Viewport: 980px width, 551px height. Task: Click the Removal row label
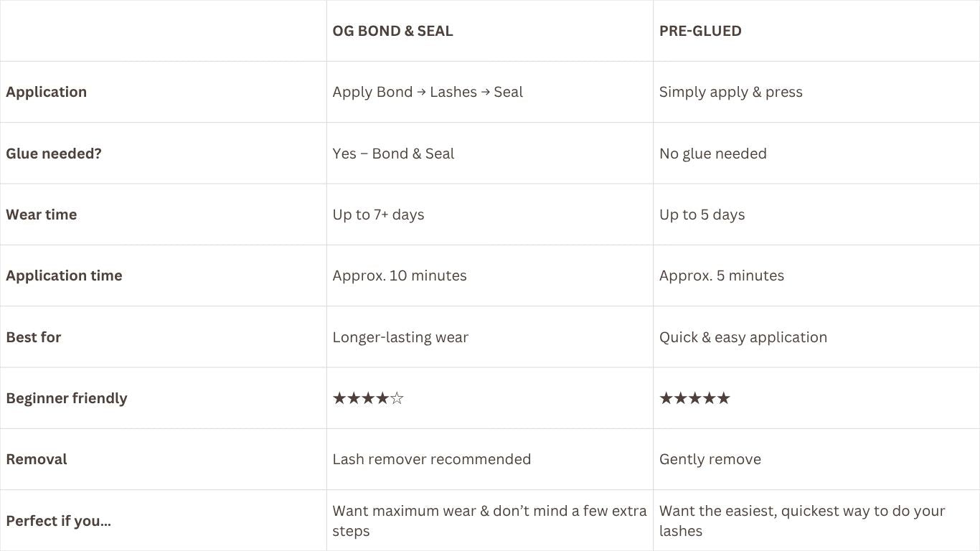pos(37,459)
